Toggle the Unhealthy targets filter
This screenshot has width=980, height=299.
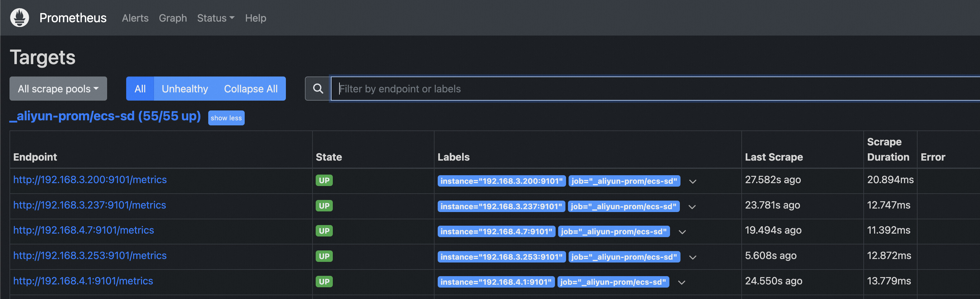click(x=185, y=89)
